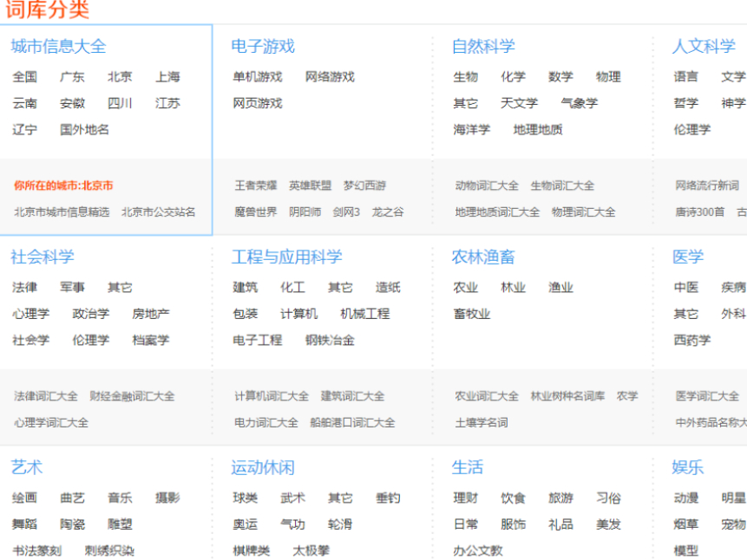Open 土壤学名词 dictionary
Viewport: 747px width, 560px height.
coord(482,422)
